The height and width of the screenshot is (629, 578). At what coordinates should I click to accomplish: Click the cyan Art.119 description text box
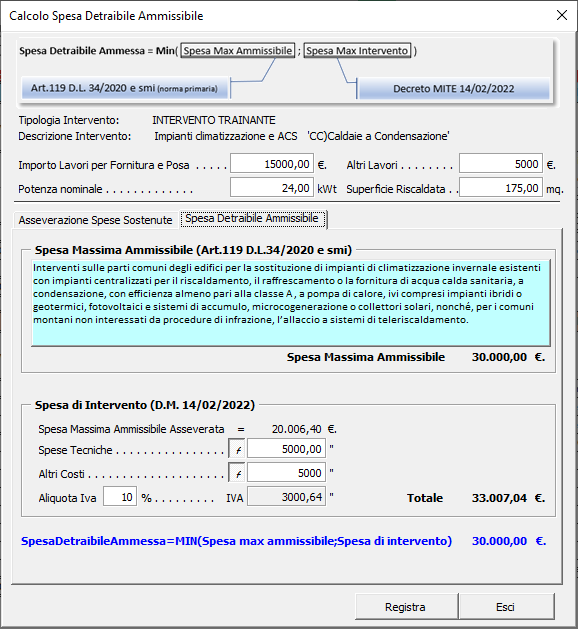click(291, 303)
